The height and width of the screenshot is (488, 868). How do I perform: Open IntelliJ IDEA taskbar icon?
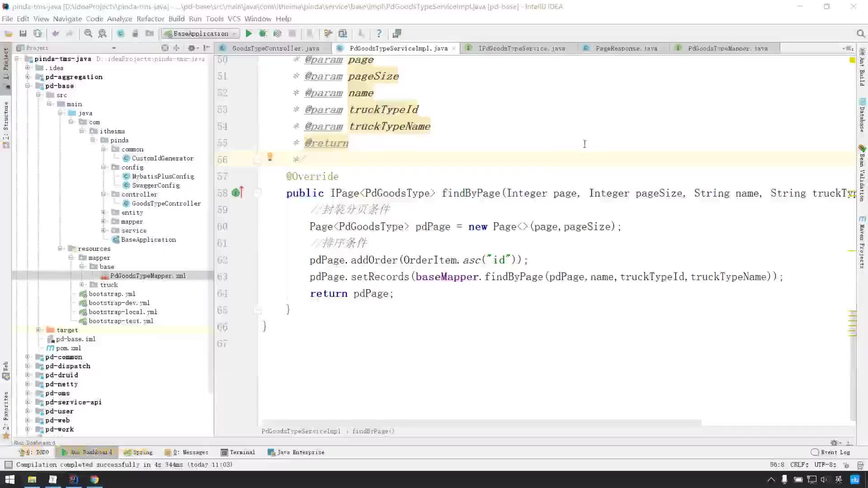74,479
